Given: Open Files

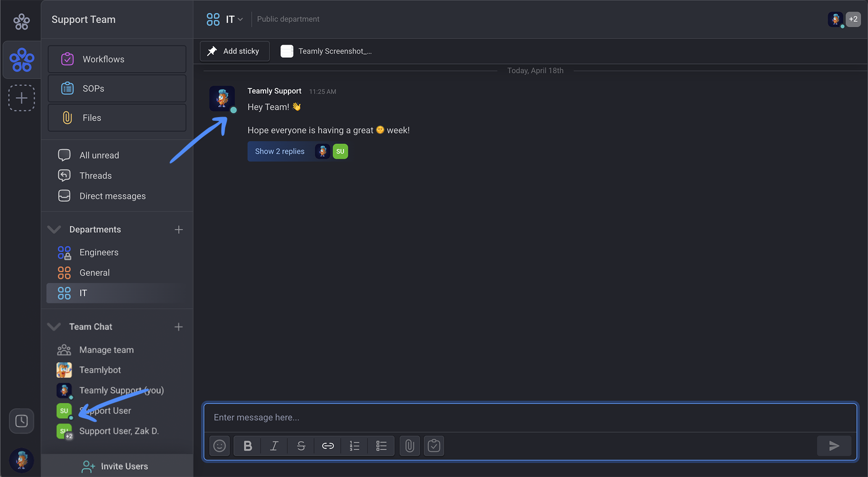Looking at the screenshot, I should [x=117, y=118].
